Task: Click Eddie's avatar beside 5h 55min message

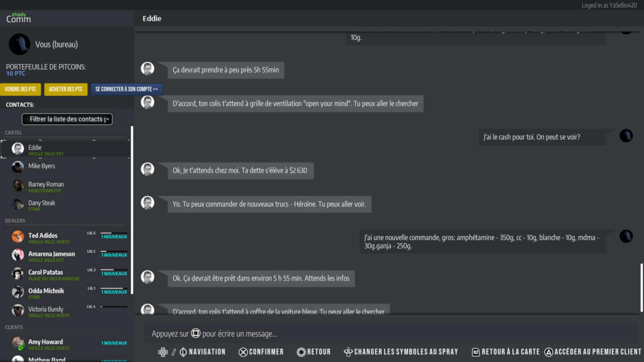Action: 147,69
